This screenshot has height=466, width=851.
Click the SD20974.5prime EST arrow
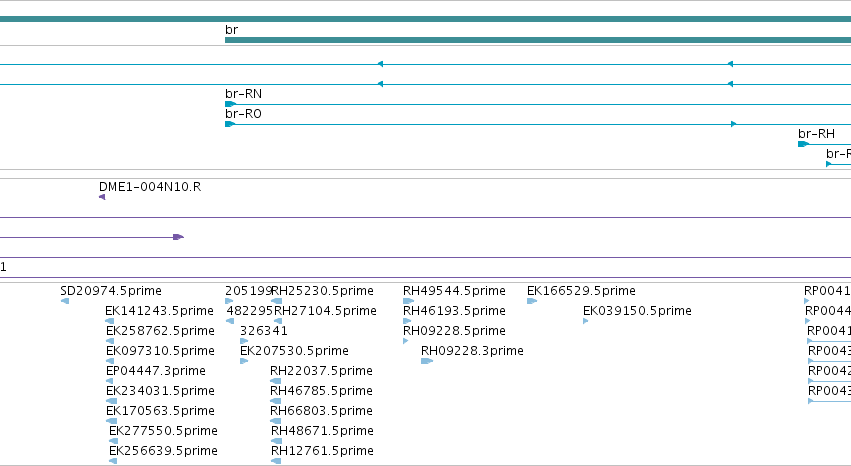(x=65, y=301)
